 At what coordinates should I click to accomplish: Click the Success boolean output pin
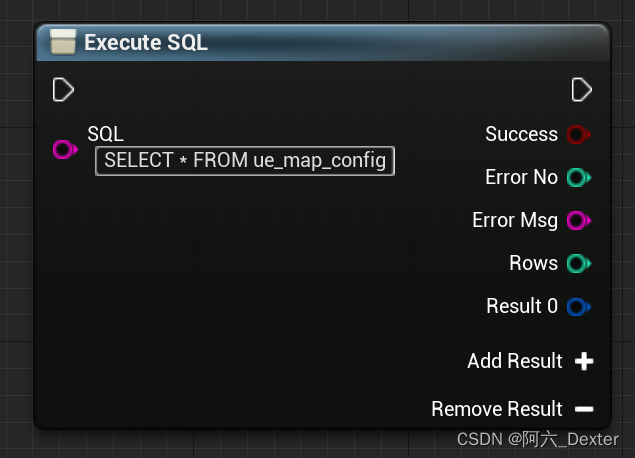[578, 134]
